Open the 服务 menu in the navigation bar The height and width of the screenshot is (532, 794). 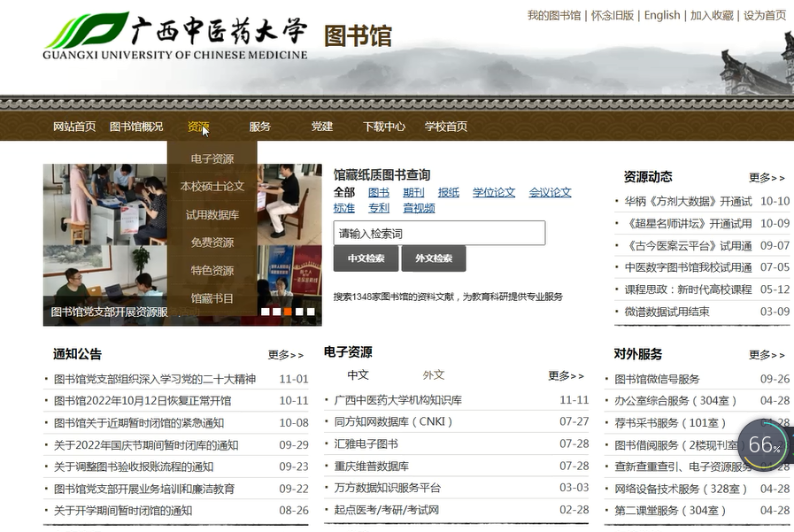click(258, 127)
